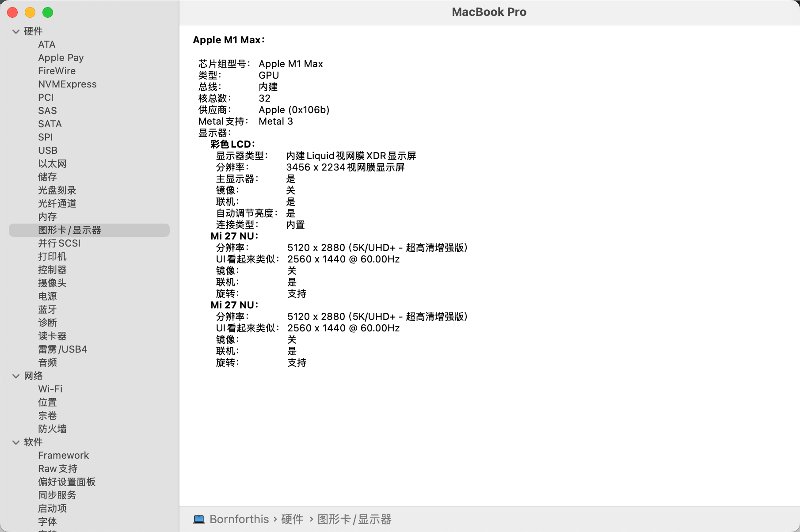The image size is (800, 532).
Task: Open 并行SCSI in the sidebar
Action: [59, 243]
